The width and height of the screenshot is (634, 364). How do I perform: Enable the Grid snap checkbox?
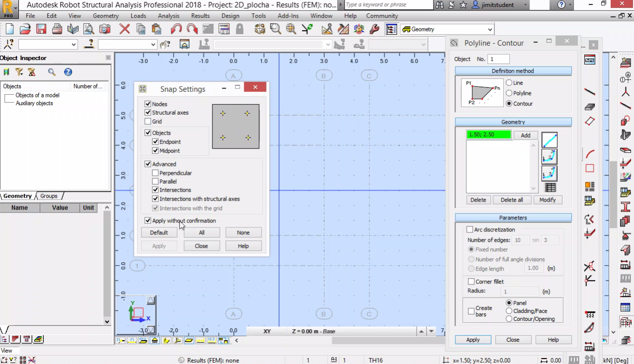click(x=148, y=121)
